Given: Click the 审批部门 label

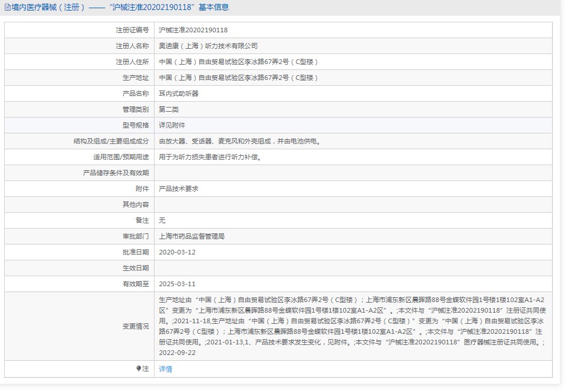Looking at the screenshot, I should [135, 236].
